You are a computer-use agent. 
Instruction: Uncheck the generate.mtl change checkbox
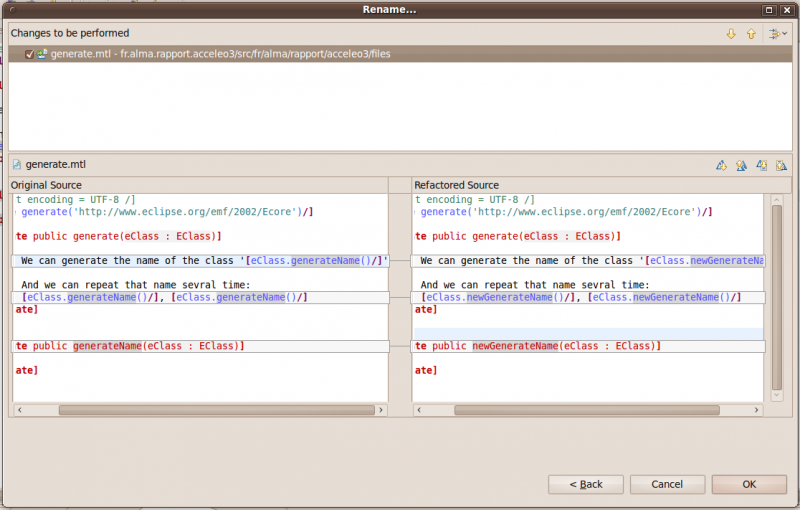pos(29,54)
